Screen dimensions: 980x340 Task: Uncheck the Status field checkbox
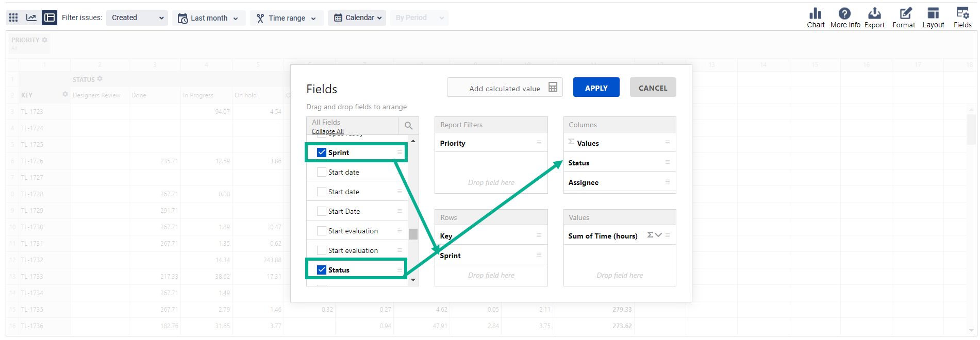tap(322, 270)
